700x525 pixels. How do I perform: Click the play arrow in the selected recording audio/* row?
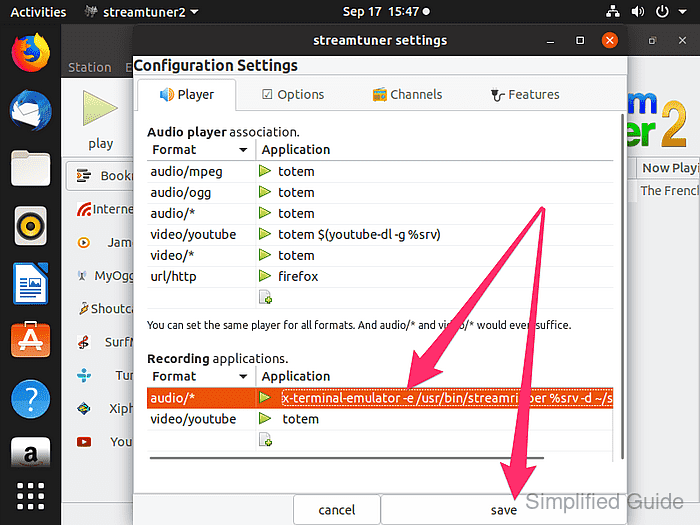(x=265, y=397)
